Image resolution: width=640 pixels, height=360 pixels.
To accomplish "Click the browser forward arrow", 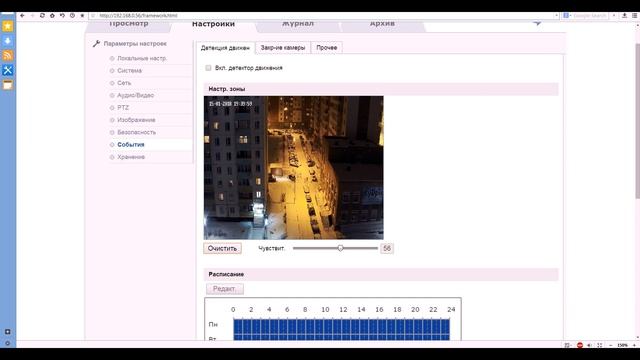I will [32, 16].
